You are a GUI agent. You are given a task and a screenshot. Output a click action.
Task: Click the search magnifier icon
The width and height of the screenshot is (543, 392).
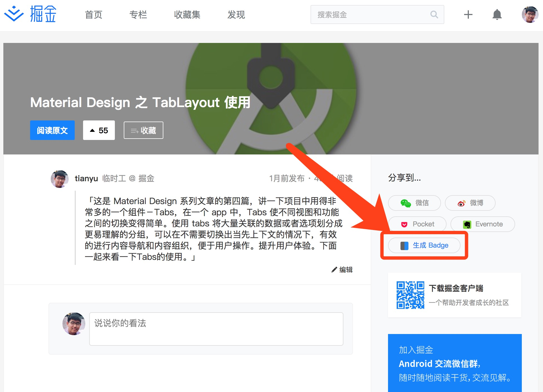434,14
